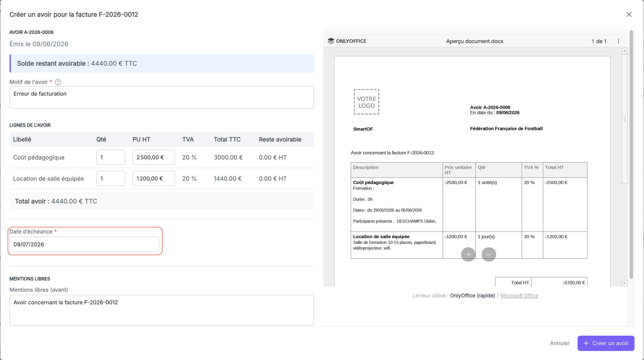Screen dimensions: 644x360
Task: Edit the Motif de l'avoir text field
Action: coord(162,97)
